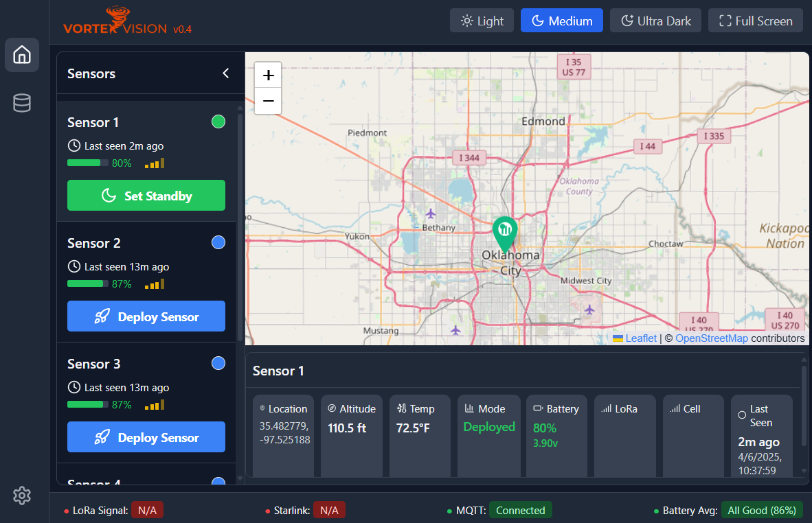This screenshot has width=812, height=523.
Task: Open the home dashboard icon in sidebar
Action: 22,55
